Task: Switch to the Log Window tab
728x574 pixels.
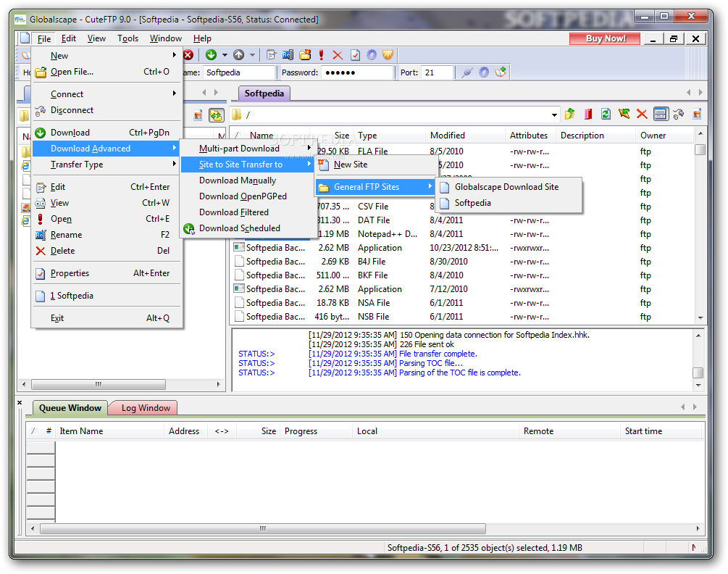Action: (144, 408)
